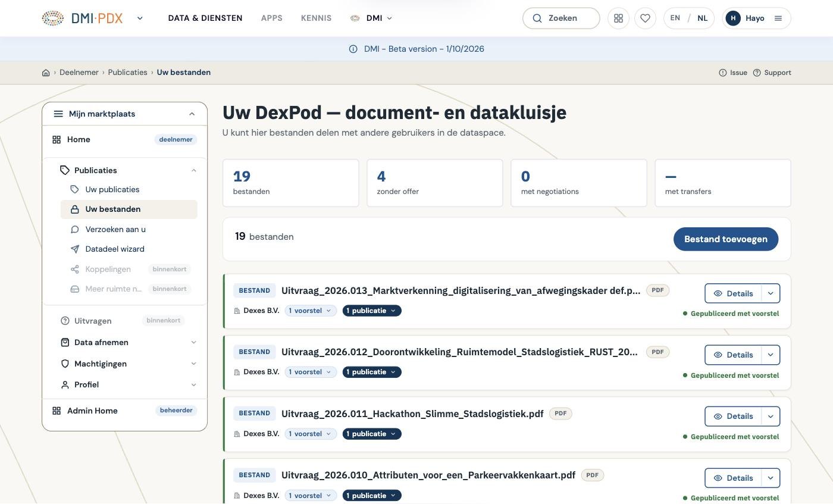Collapse the Mijn marktplaats panel
The width and height of the screenshot is (833, 504).
tap(192, 114)
